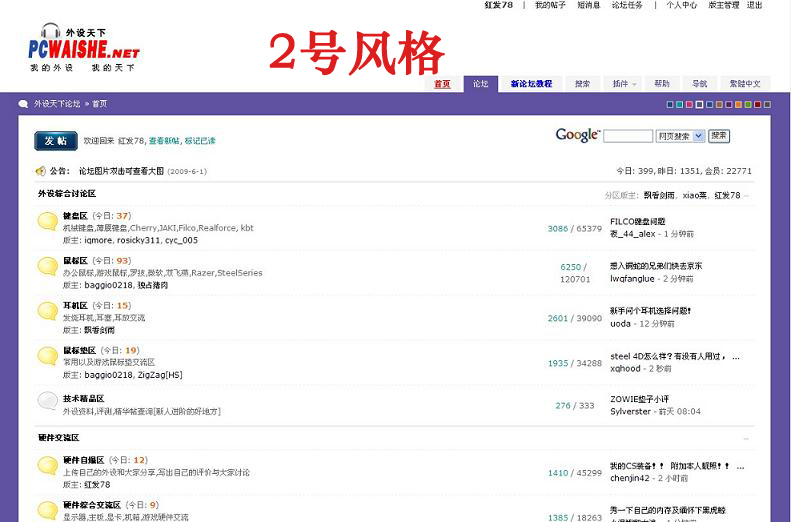Click the 耳机区 forum bubble icon
Image resolution: width=791 pixels, height=522 pixels.
point(47,311)
